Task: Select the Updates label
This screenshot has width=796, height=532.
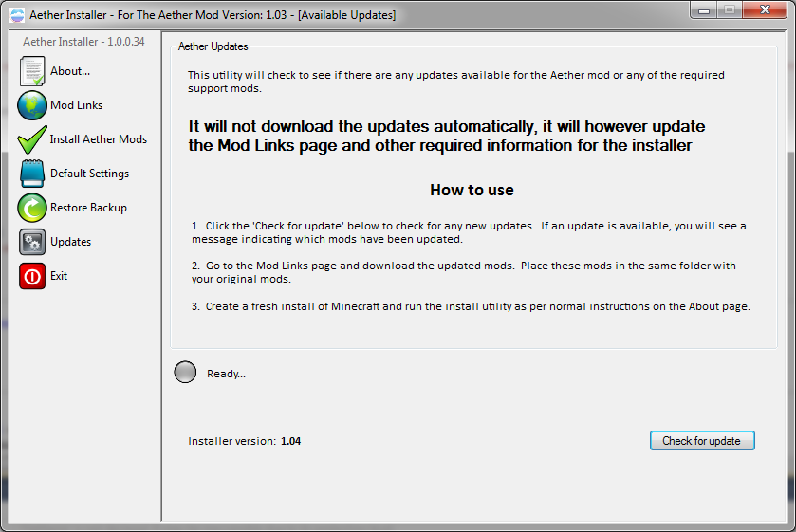Action: click(x=70, y=242)
